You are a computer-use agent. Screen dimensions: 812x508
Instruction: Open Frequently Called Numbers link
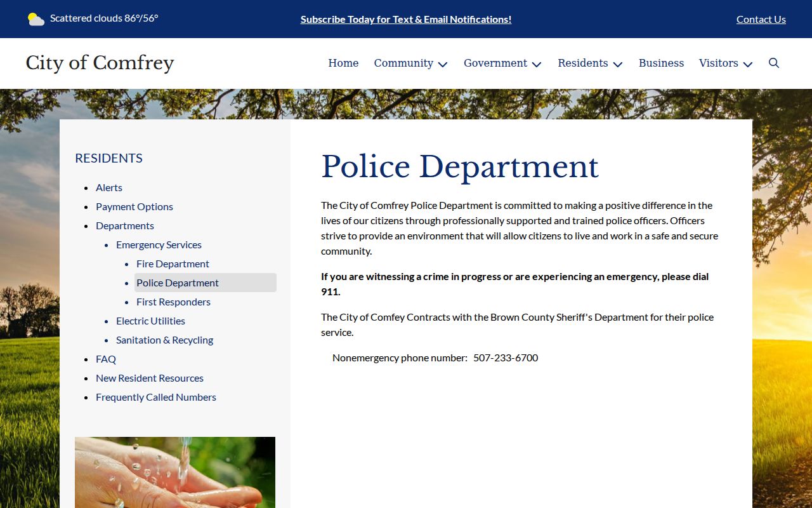(x=156, y=397)
